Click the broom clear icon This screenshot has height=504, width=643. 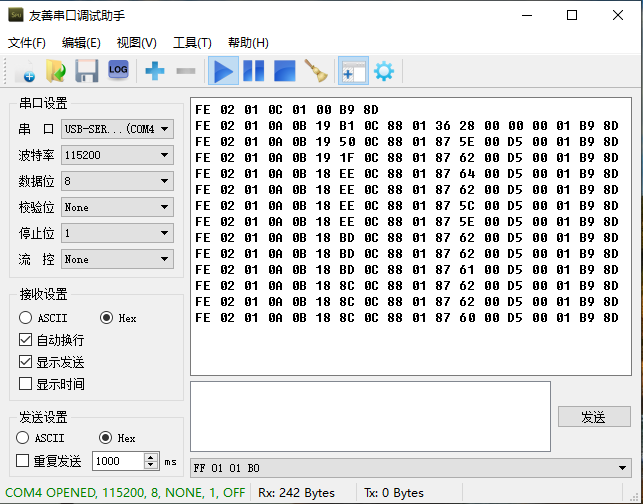click(316, 71)
